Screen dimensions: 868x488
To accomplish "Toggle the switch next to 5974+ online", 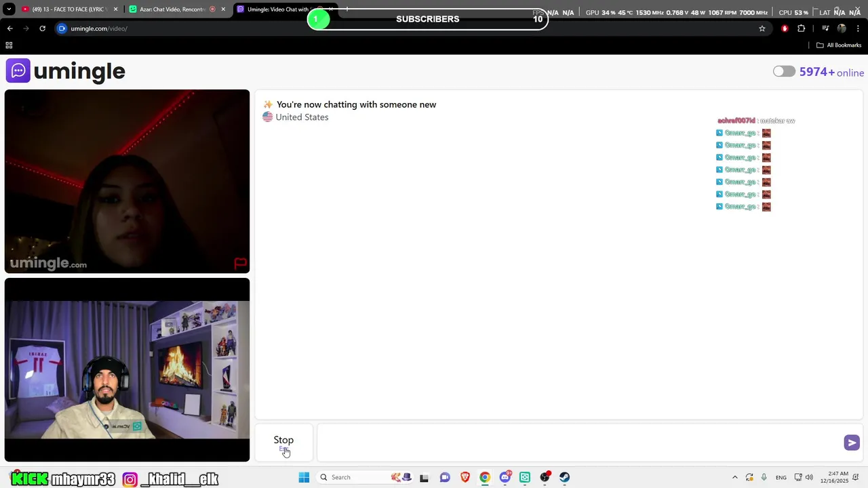I will (784, 72).
